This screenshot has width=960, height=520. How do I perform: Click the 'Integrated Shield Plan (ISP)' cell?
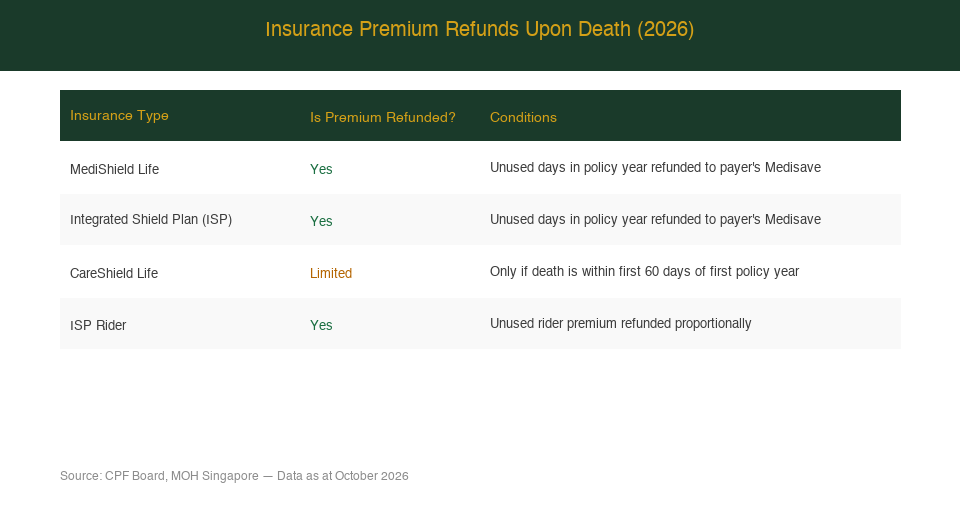pos(151,219)
